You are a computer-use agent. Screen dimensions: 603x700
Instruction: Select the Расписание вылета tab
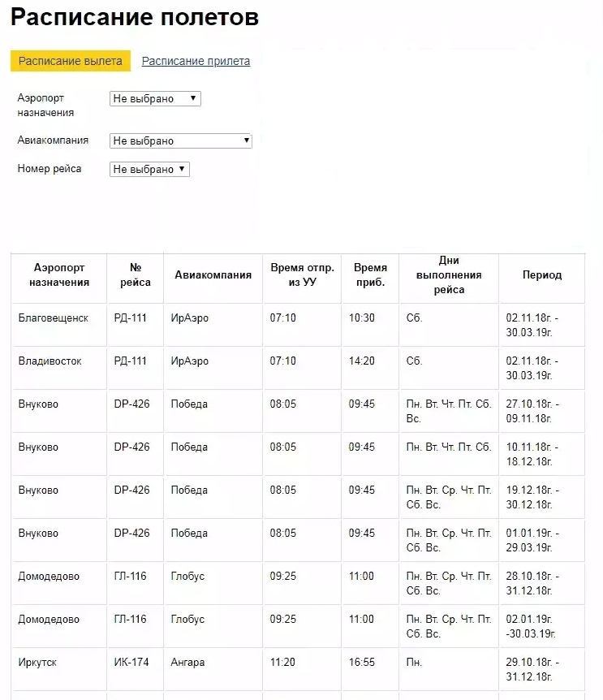71,61
